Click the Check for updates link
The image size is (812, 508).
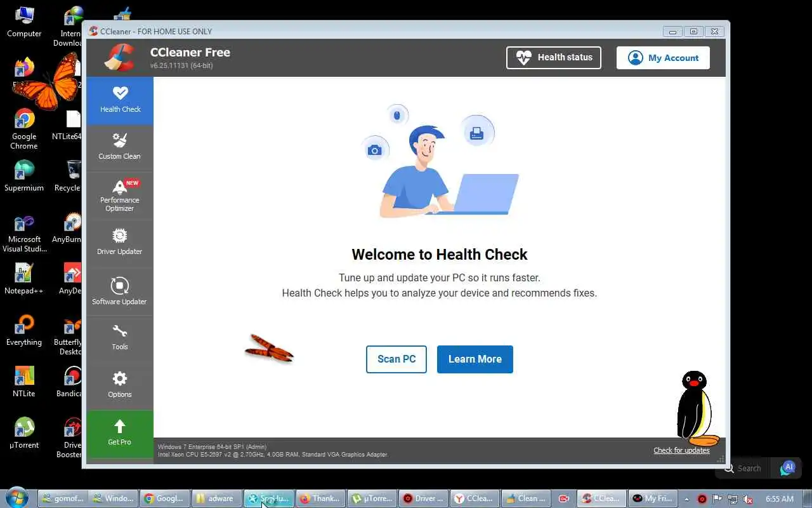[681, 450]
